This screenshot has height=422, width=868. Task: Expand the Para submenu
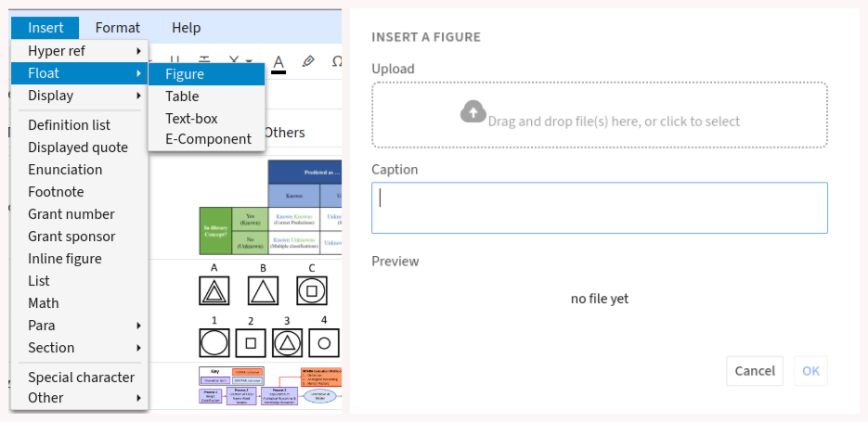[x=79, y=326]
